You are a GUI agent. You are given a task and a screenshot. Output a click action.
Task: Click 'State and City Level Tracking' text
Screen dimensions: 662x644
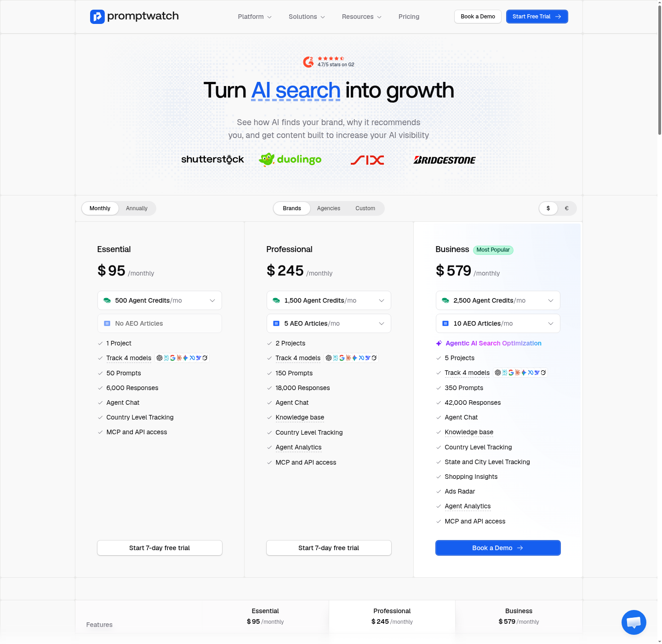pyautogui.click(x=487, y=462)
